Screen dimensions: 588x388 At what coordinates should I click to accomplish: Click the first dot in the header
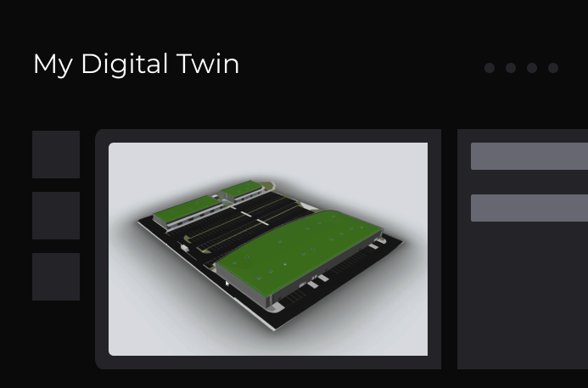click(490, 68)
